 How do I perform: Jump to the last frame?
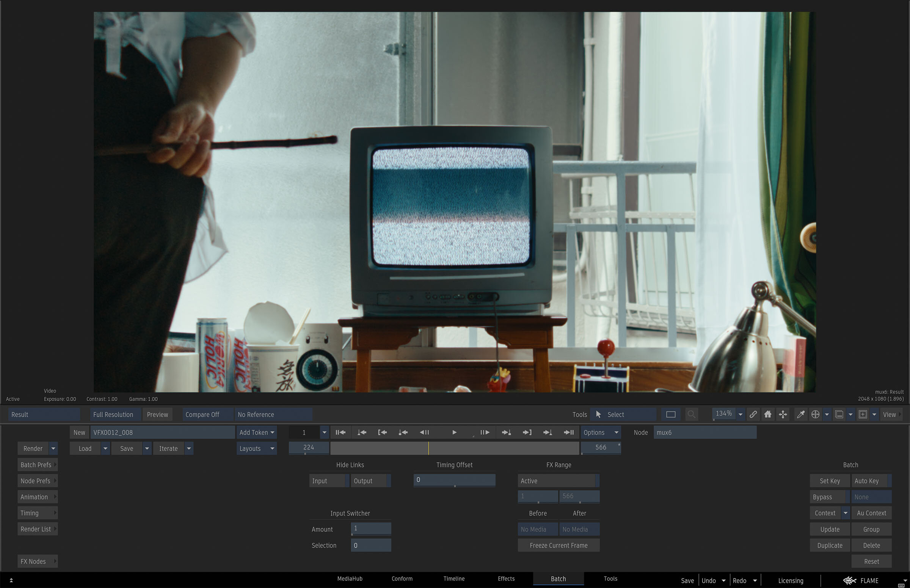[x=569, y=432]
